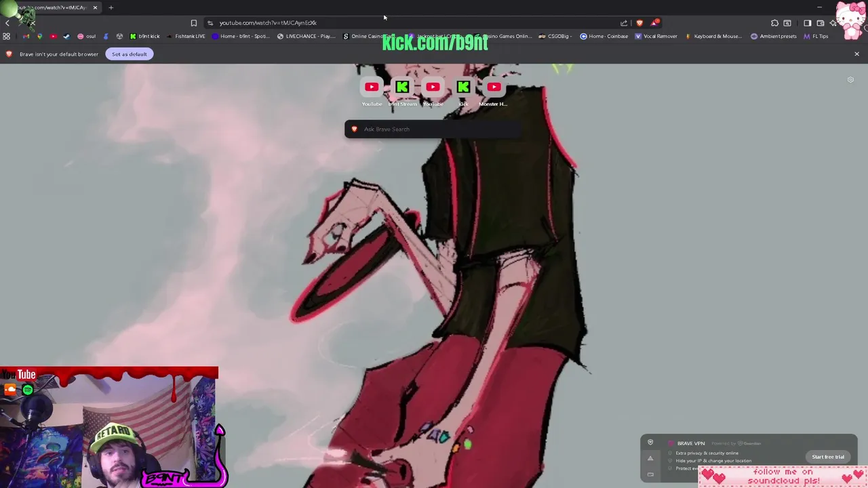Open the Extensions puzzle icon
868x488 pixels.
coord(774,23)
